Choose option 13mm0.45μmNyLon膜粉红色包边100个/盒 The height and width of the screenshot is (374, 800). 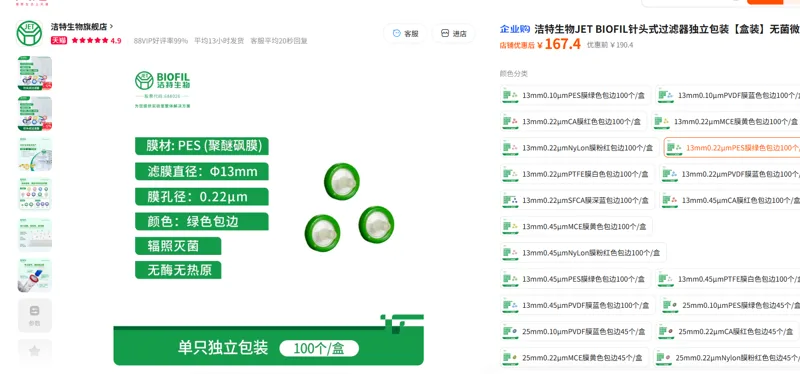tap(583, 252)
